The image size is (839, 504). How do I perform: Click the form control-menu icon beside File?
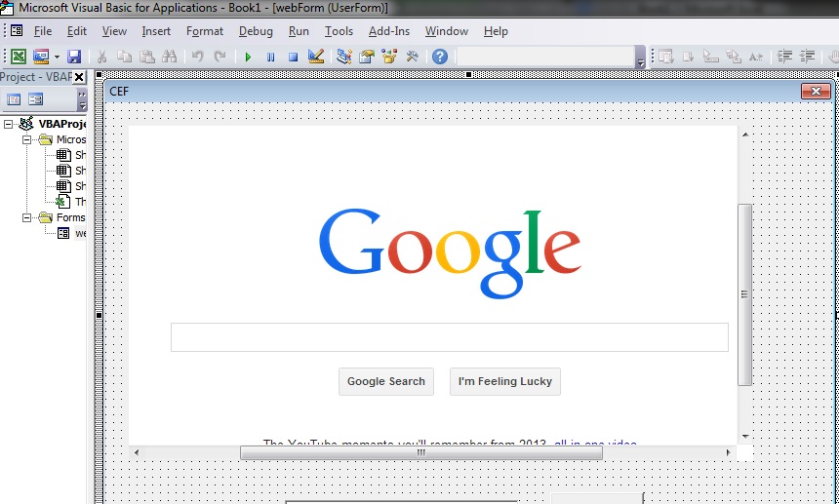click(18, 30)
